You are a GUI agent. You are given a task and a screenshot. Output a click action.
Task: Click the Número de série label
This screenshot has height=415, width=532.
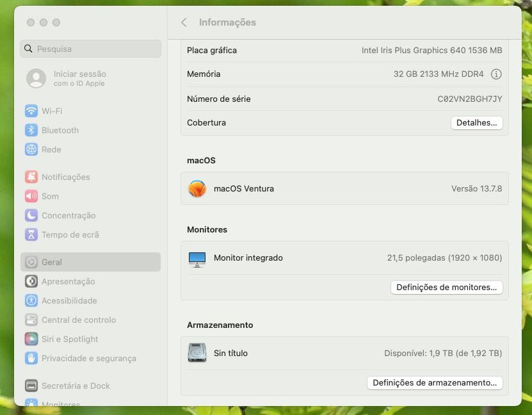pyautogui.click(x=219, y=99)
